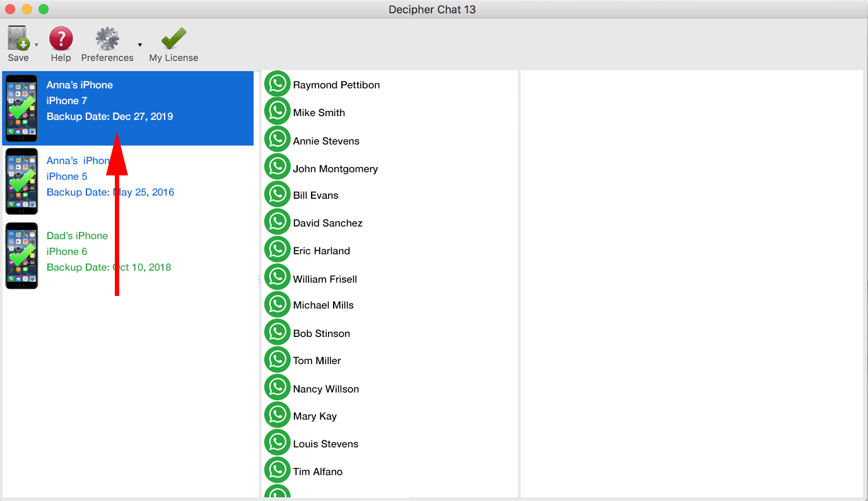The height and width of the screenshot is (501, 868).
Task: Click the green macOS zoom window button
Action: 44,9
